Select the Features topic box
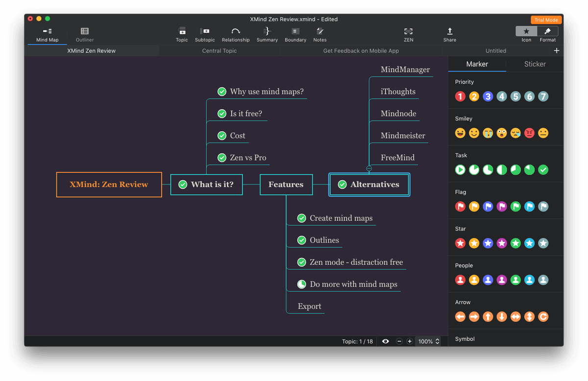588x381 pixels. click(286, 185)
